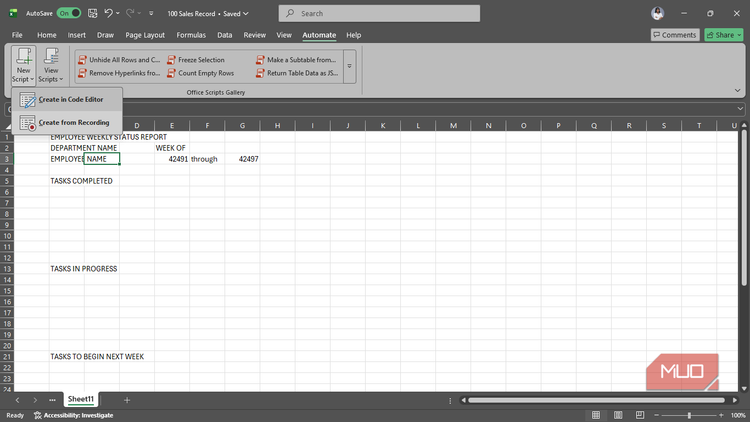
Task: Open the View Scripts dropdown
Action: pyautogui.click(x=51, y=66)
